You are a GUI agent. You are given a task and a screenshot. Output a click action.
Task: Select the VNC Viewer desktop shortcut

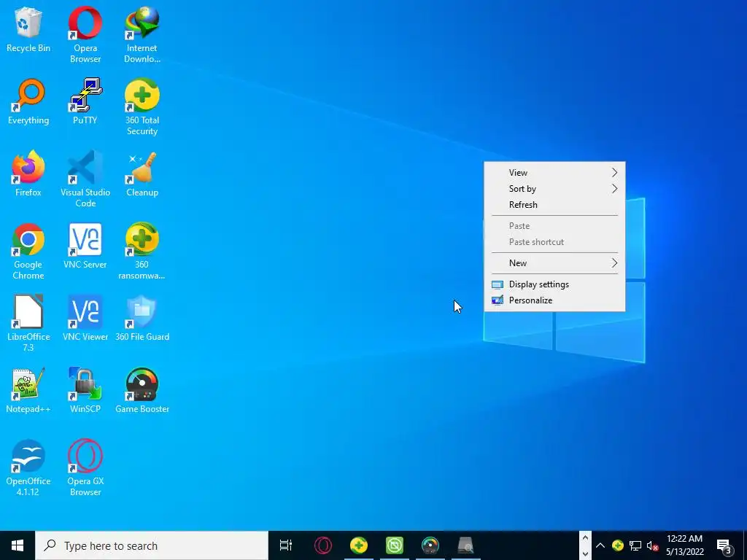click(85, 318)
